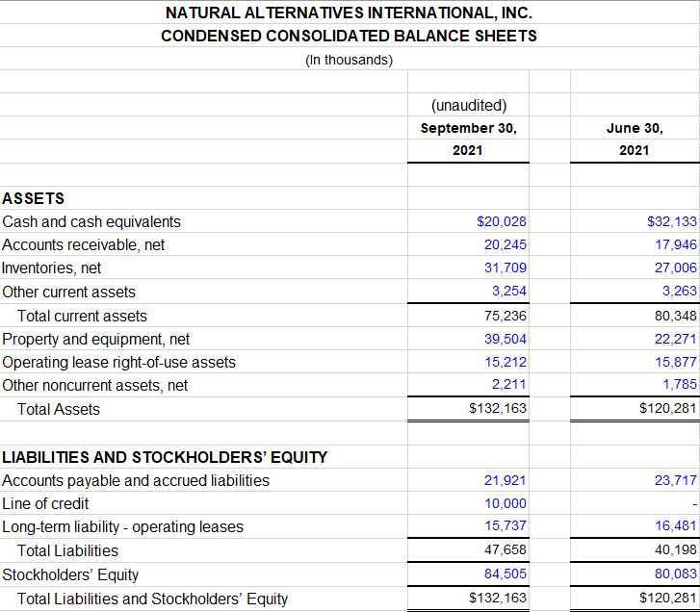Select Total Liabilities value 40,198
This screenshot has height=612, width=700.
(676, 549)
